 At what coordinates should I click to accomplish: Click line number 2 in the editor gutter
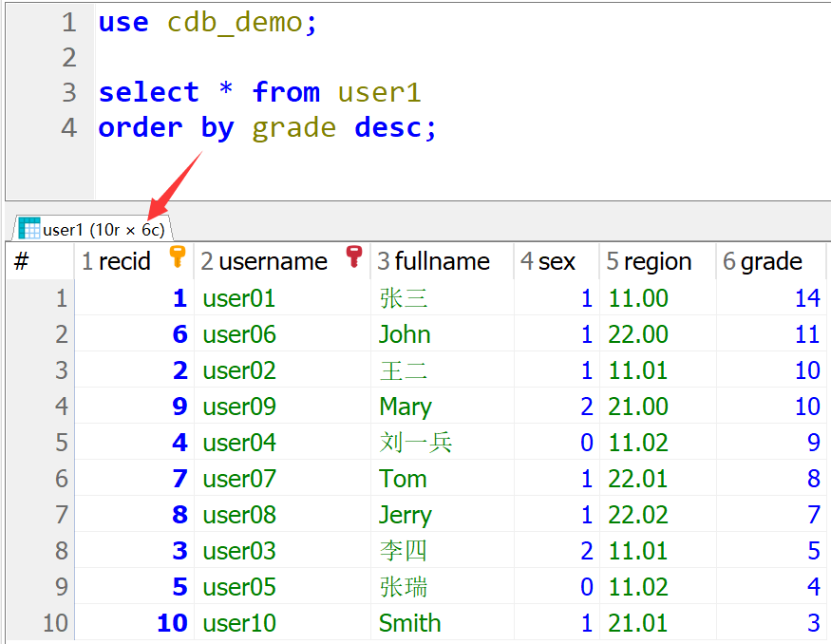[68, 58]
